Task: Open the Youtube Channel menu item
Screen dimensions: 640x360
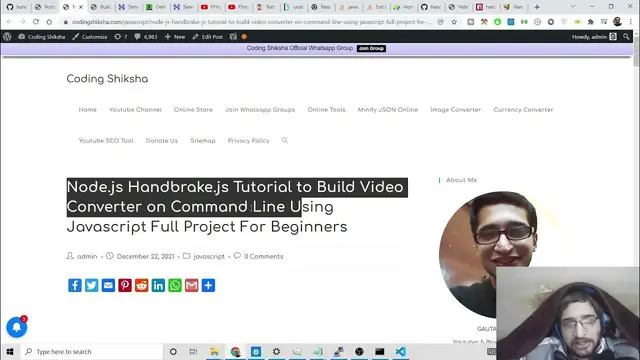Action: point(135,109)
